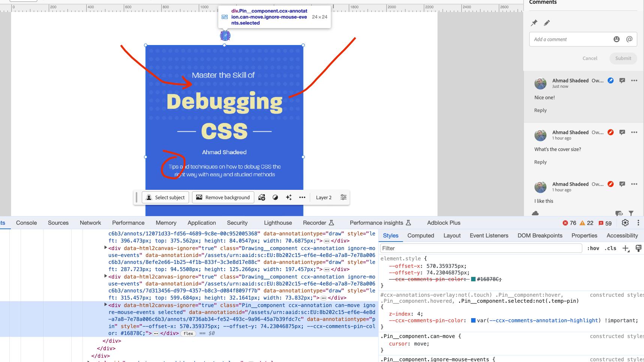Screen dimensions: 644x362
Task: Expand the selected Pin__component div node
Action: 105,305
